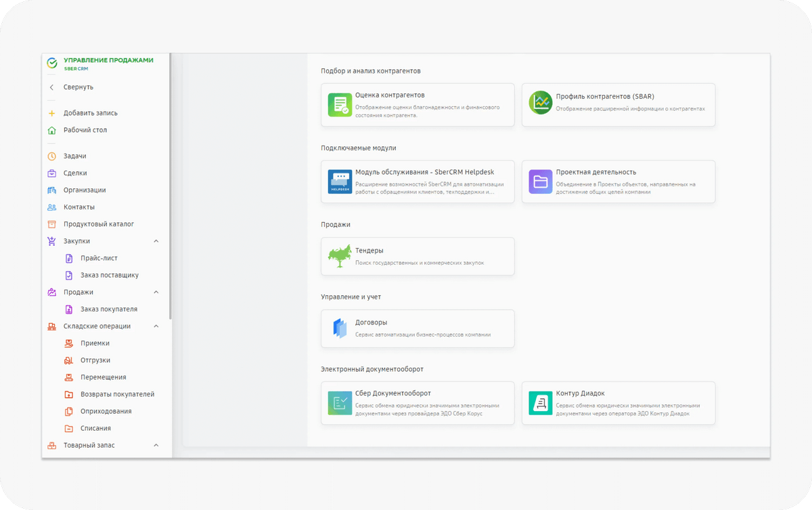Open the Контур Диадок card title
The image size is (812, 510).
581,393
